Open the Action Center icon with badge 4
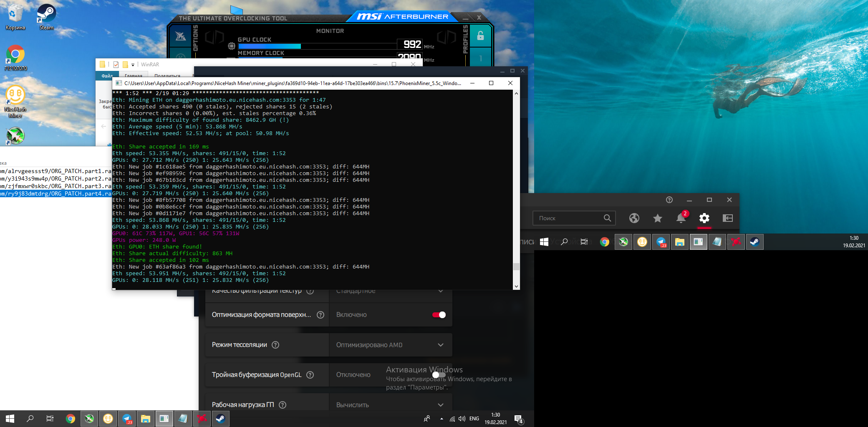This screenshot has width=868, height=427. (519, 419)
